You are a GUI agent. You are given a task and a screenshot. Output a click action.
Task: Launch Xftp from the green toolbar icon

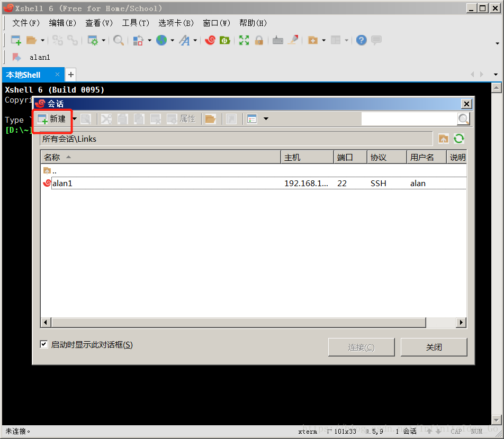[224, 40]
